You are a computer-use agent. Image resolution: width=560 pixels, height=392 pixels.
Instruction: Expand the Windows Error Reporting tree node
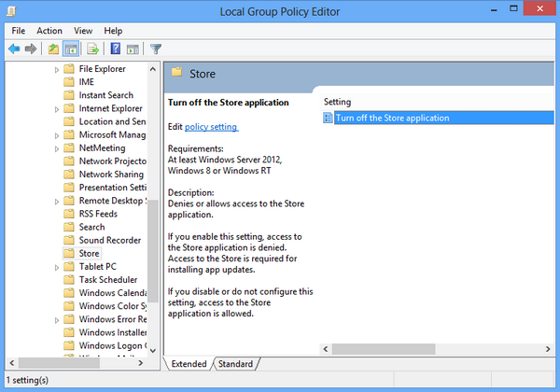tap(56, 320)
